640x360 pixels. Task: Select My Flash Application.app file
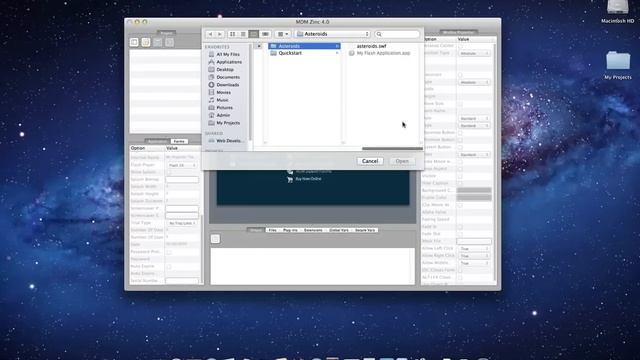tap(380, 53)
